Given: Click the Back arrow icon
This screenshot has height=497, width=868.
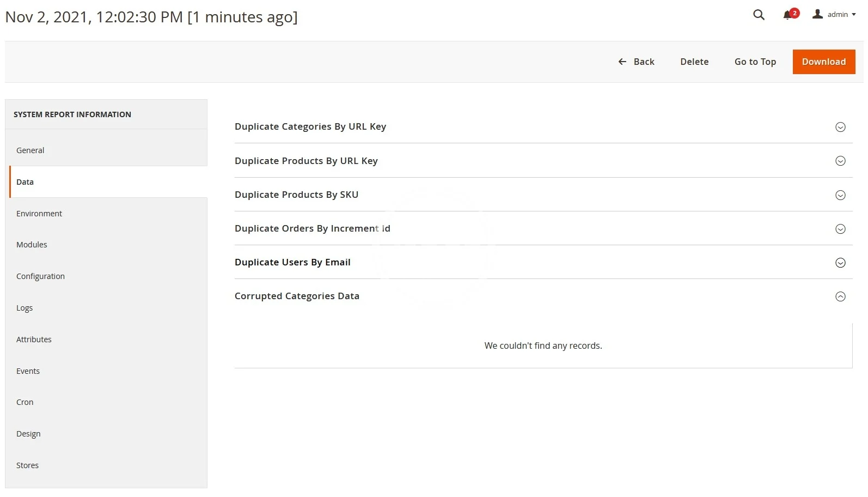Looking at the screenshot, I should [622, 62].
